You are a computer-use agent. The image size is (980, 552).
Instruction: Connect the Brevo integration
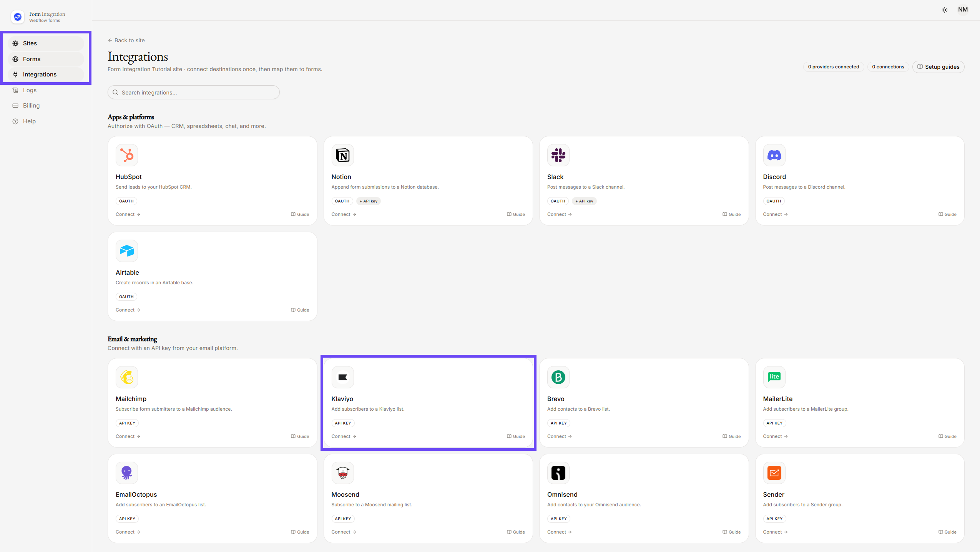(560, 436)
